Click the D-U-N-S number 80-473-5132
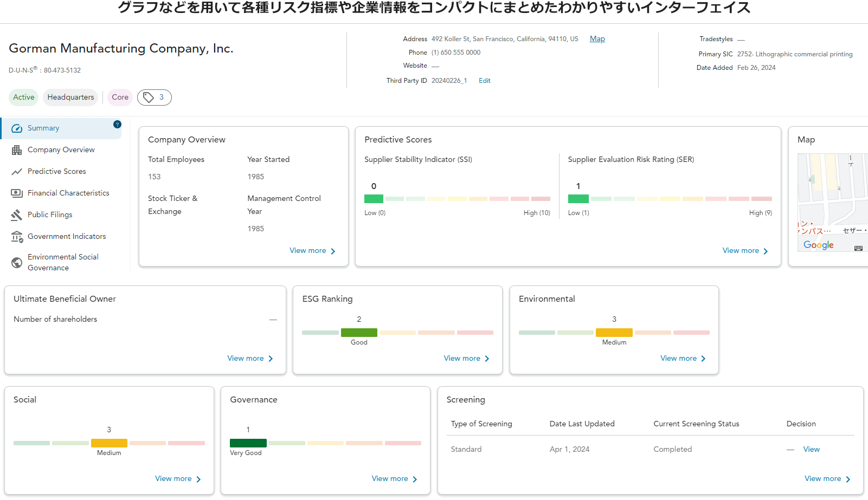 62,70
